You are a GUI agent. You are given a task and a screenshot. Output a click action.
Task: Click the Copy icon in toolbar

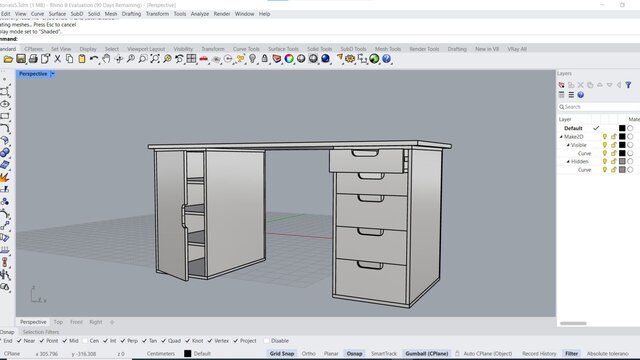(x=69, y=59)
